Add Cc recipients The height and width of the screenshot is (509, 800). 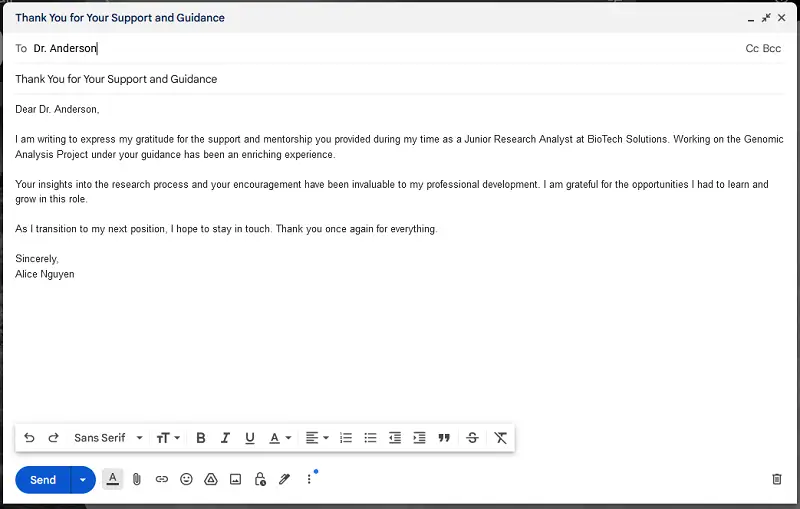(x=752, y=48)
